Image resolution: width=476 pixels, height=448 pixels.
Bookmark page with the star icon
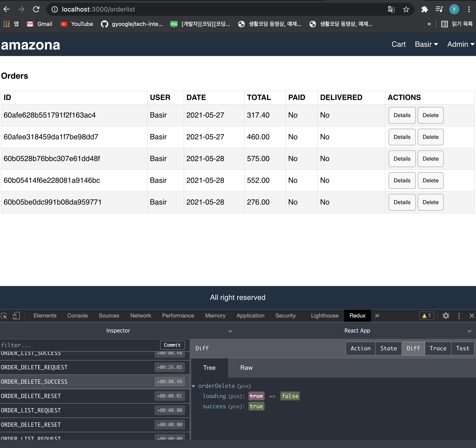pyautogui.click(x=406, y=9)
